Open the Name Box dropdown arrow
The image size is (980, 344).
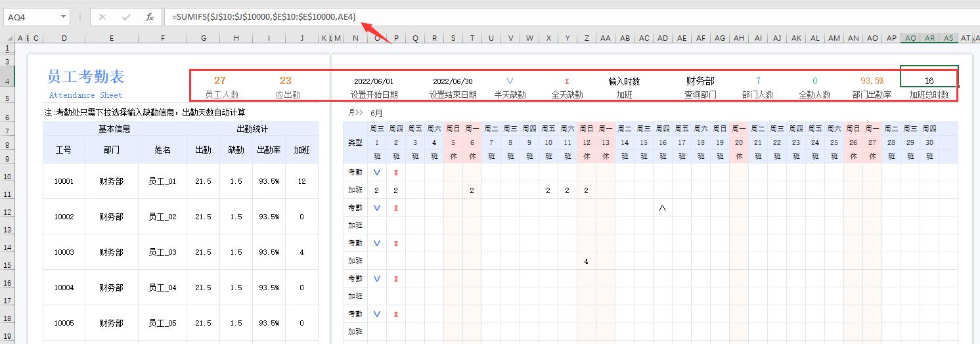tap(64, 17)
